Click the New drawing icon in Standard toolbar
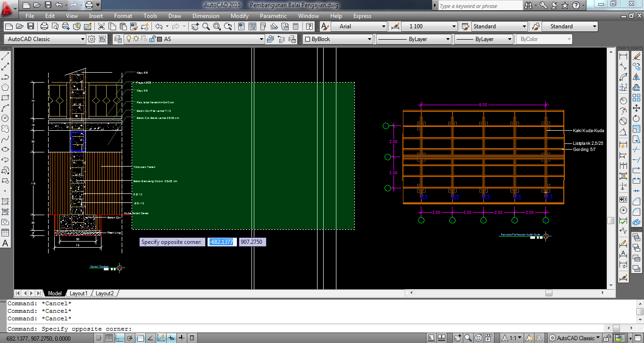Viewport: 644px width, 343px height. point(8,26)
